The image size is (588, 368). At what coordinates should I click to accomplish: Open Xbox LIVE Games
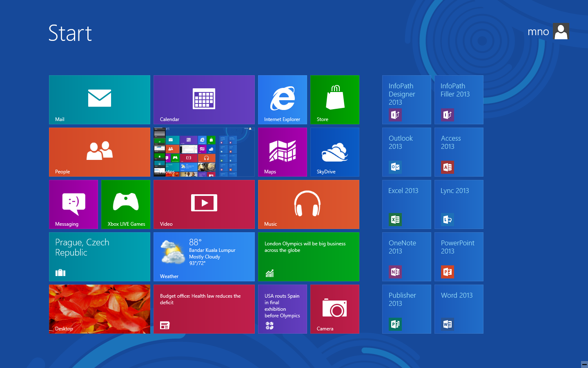(125, 204)
